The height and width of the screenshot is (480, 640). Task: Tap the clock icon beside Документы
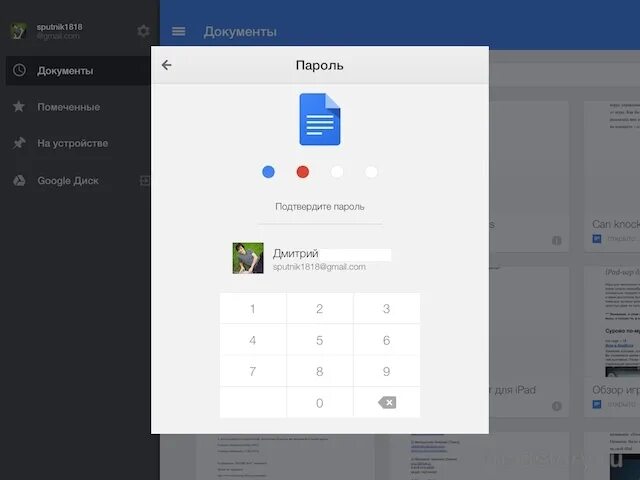pyautogui.click(x=19, y=70)
